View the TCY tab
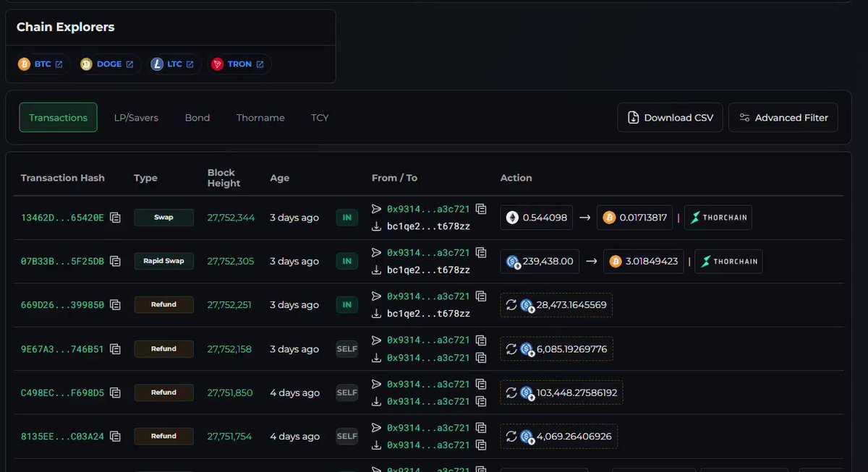Image resolution: width=868 pixels, height=472 pixels. (x=320, y=118)
